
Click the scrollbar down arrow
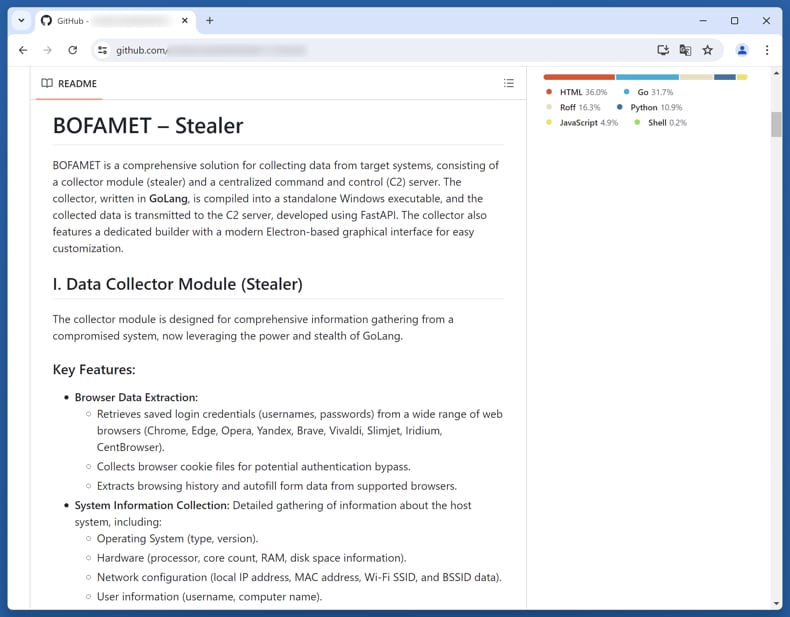click(x=777, y=603)
